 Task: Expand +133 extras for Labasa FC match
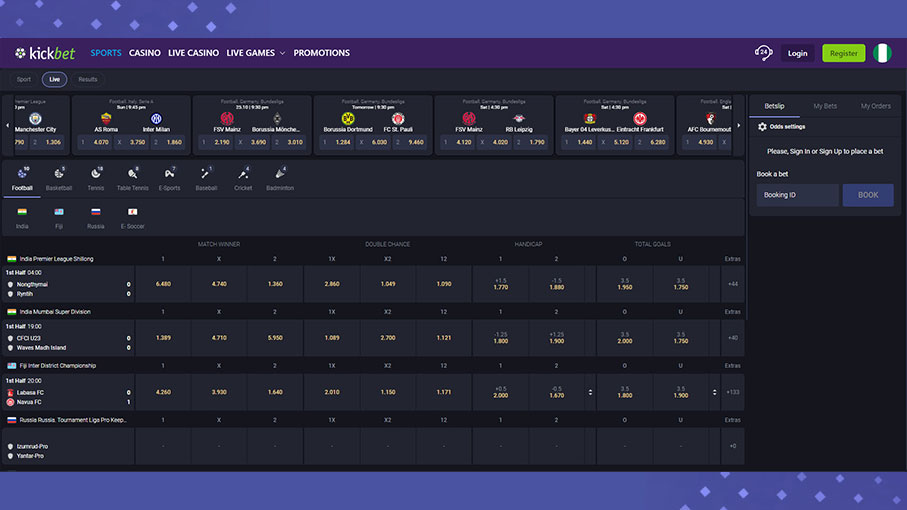click(x=732, y=392)
